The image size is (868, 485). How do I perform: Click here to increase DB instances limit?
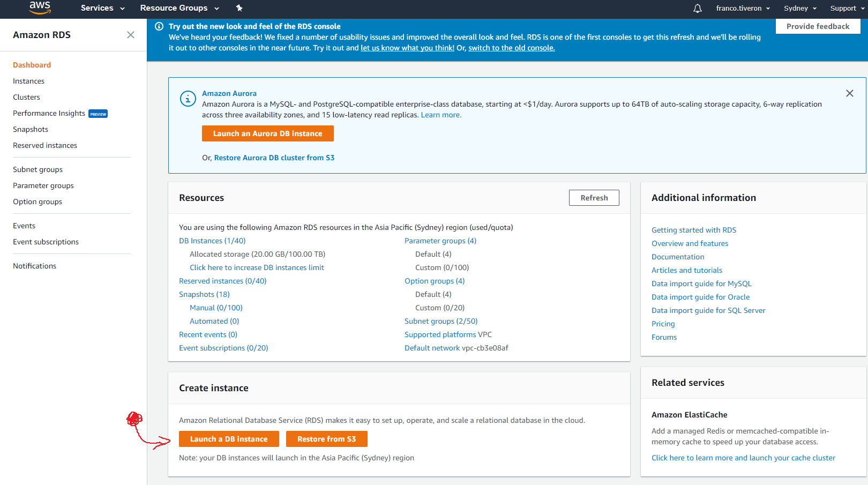tap(257, 267)
